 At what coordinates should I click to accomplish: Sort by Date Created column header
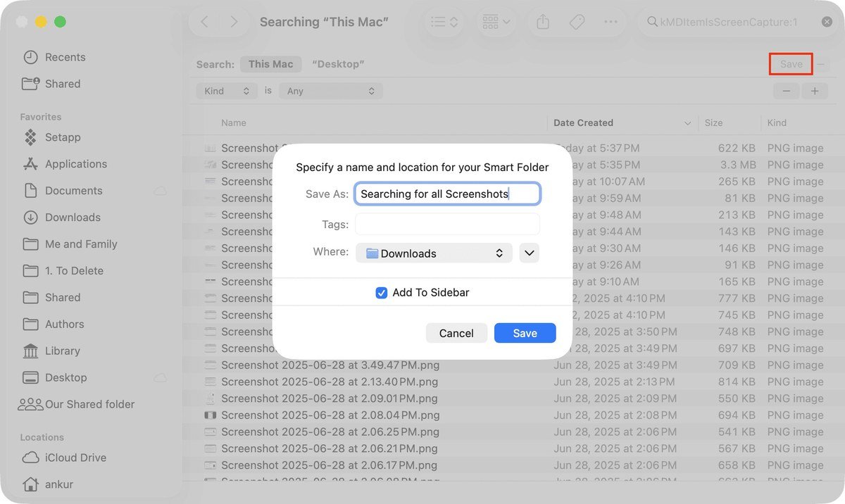click(x=583, y=122)
